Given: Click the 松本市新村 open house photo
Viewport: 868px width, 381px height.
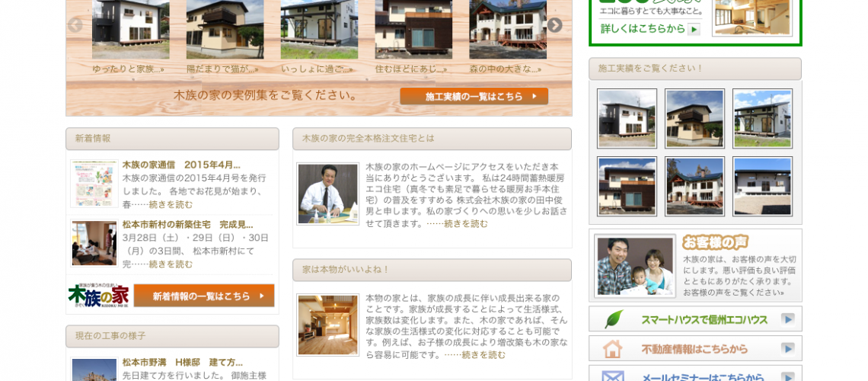Looking at the screenshot, I should (94, 243).
